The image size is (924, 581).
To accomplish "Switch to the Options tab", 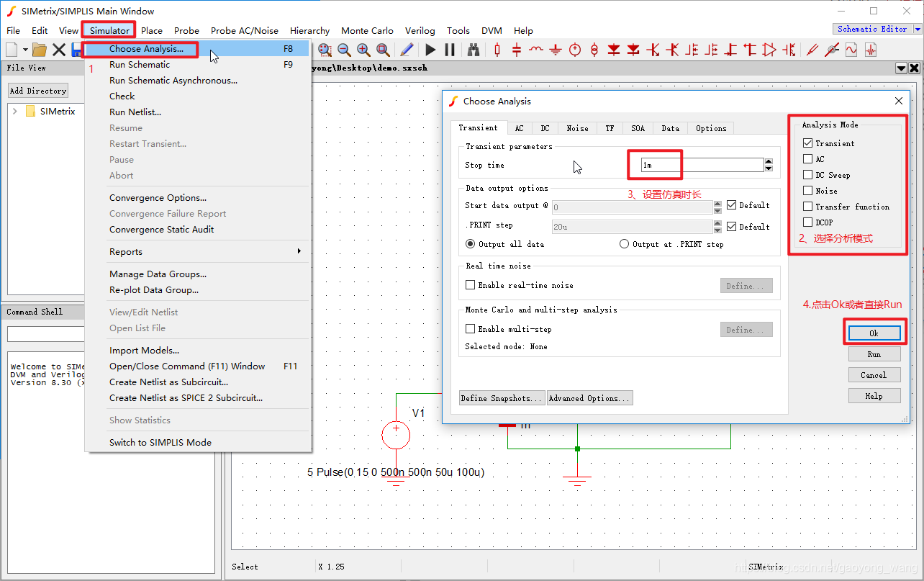I will [x=711, y=128].
